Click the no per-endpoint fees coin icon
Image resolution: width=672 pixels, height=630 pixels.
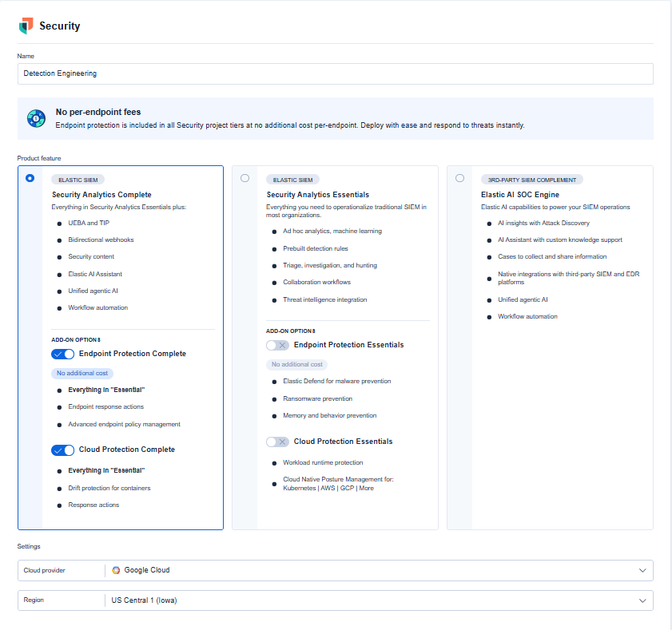click(x=37, y=118)
